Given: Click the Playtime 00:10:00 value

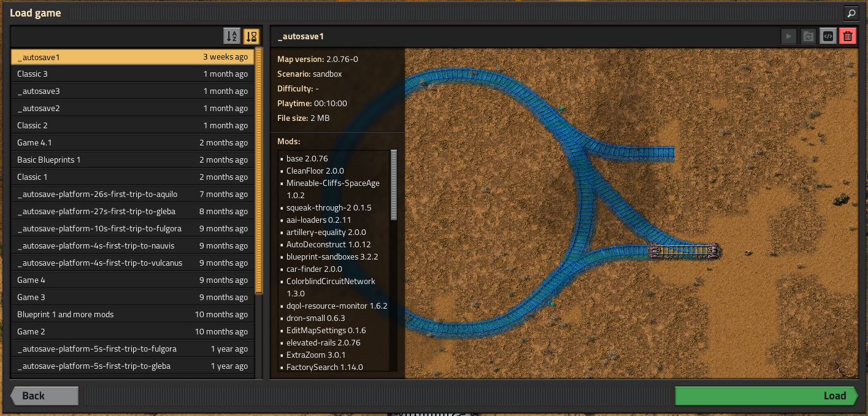Looking at the screenshot, I should (330, 103).
